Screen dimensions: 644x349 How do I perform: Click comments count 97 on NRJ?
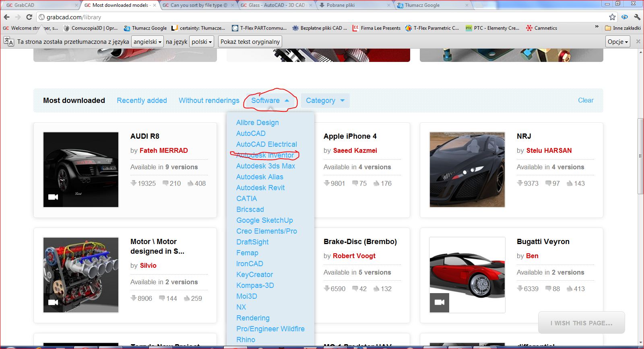click(x=553, y=183)
